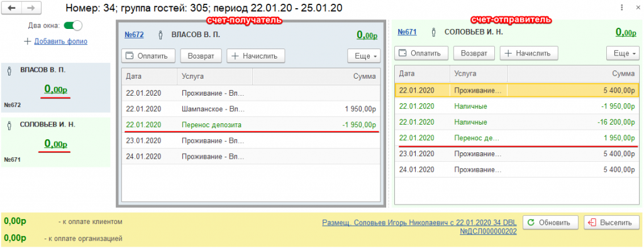
Task: Go forward with the right arrow button
Action: point(31,8)
